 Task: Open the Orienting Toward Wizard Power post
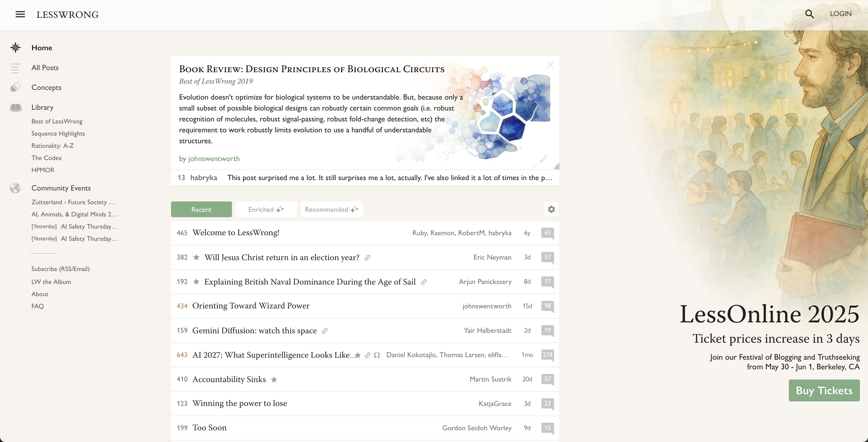[251, 306]
